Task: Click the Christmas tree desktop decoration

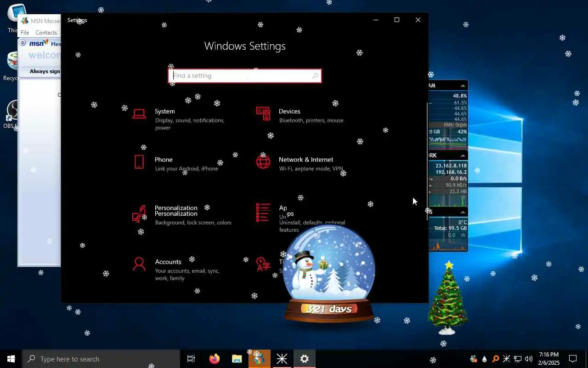Action: 447,298
